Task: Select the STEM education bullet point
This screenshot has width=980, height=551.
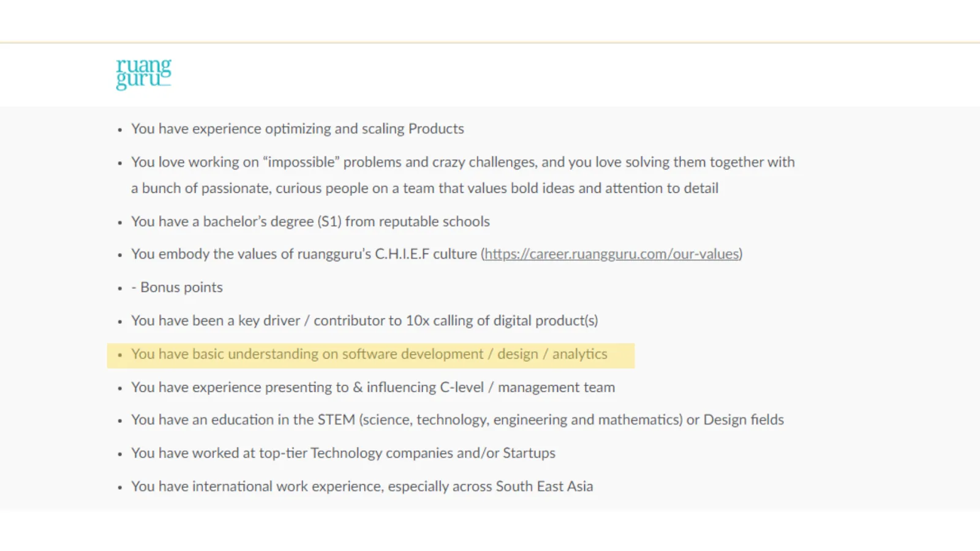Action: coord(457,419)
